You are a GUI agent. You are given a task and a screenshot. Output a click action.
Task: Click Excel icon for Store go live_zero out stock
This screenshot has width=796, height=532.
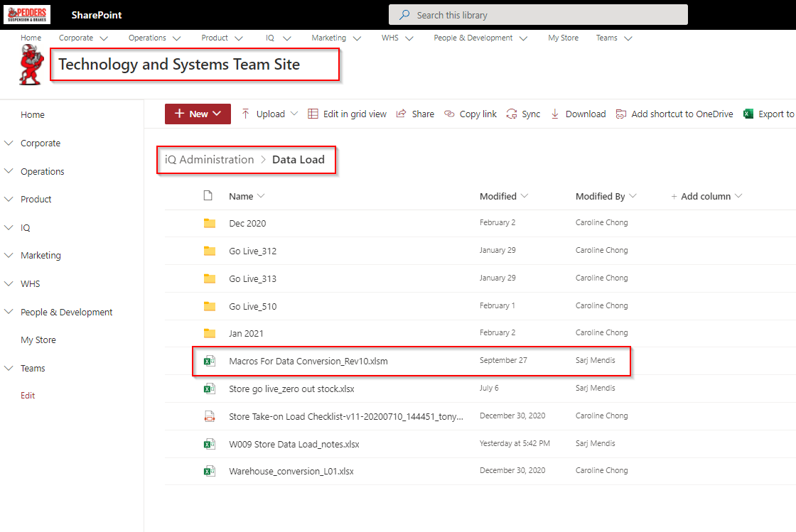point(209,389)
